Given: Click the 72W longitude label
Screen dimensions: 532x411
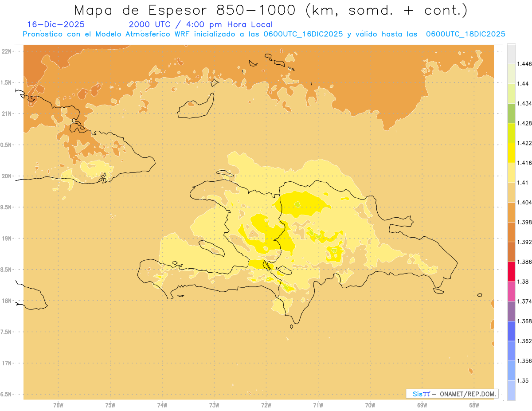Looking at the screenshot, I should click(x=266, y=405).
